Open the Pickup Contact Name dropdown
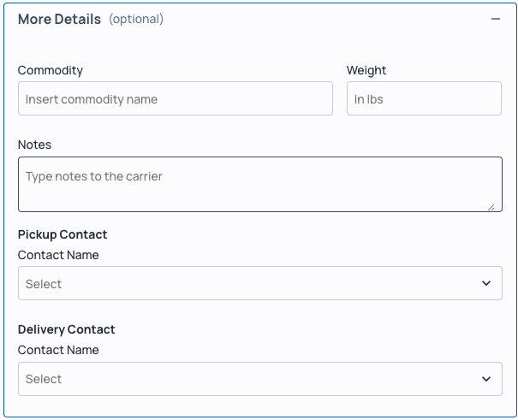Screen dimensions: 518x420 coord(259,284)
